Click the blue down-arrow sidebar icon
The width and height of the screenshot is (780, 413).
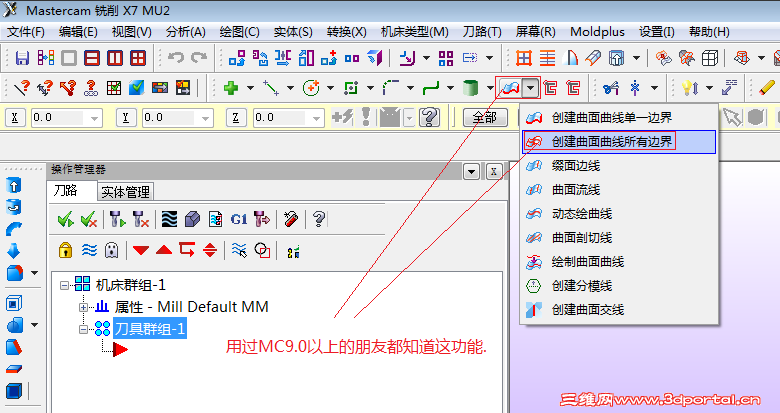(13, 251)
